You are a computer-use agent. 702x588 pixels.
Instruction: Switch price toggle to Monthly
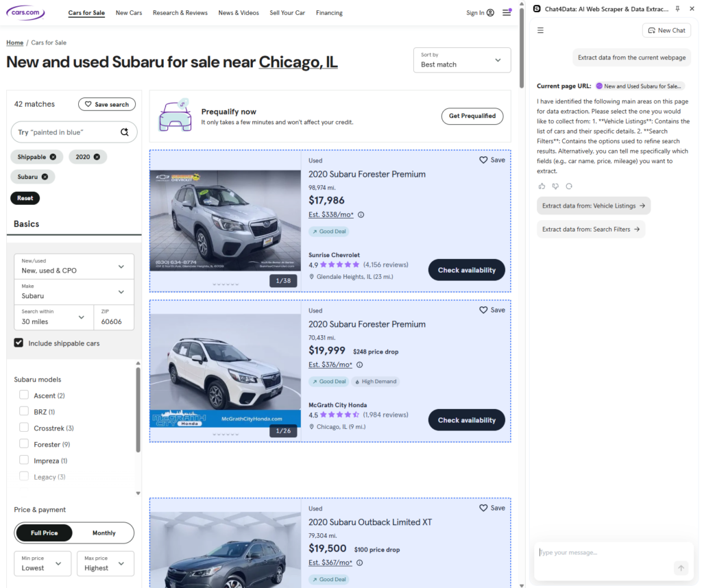coord(104,532)
